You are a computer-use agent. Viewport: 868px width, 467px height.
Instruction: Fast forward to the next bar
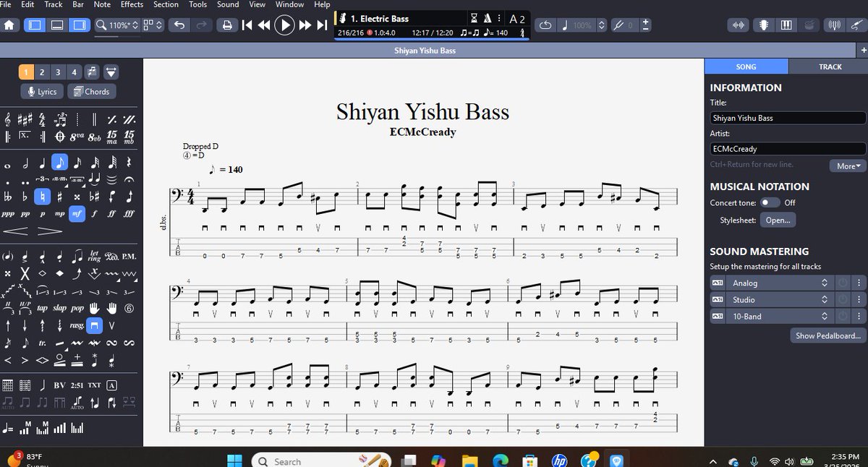click(305, 25)
